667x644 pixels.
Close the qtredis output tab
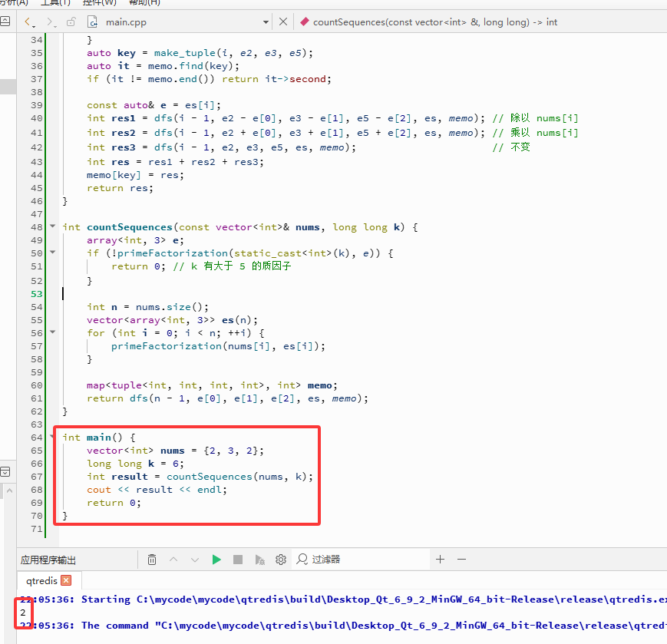pyautogui.click(x=66, y=580)
